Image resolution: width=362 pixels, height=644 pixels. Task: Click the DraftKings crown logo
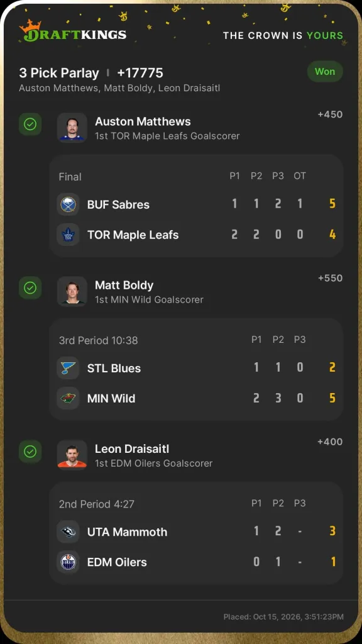click(73, 31)
